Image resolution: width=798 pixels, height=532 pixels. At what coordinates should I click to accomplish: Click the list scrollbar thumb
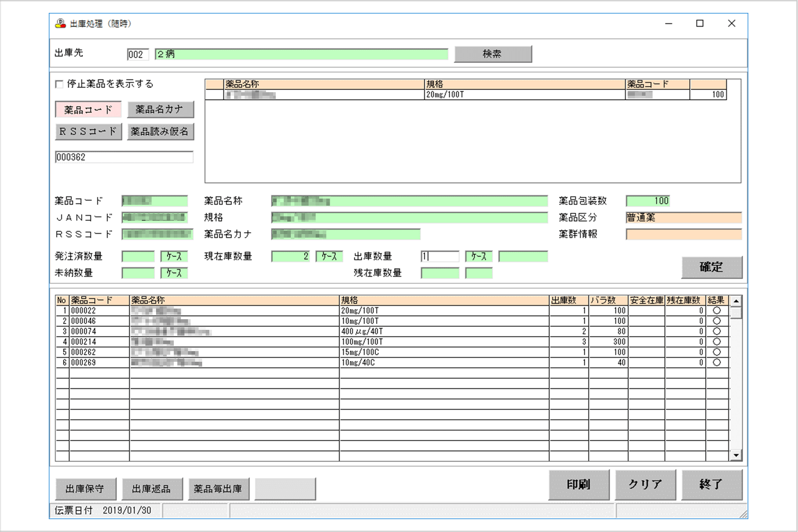736,313
